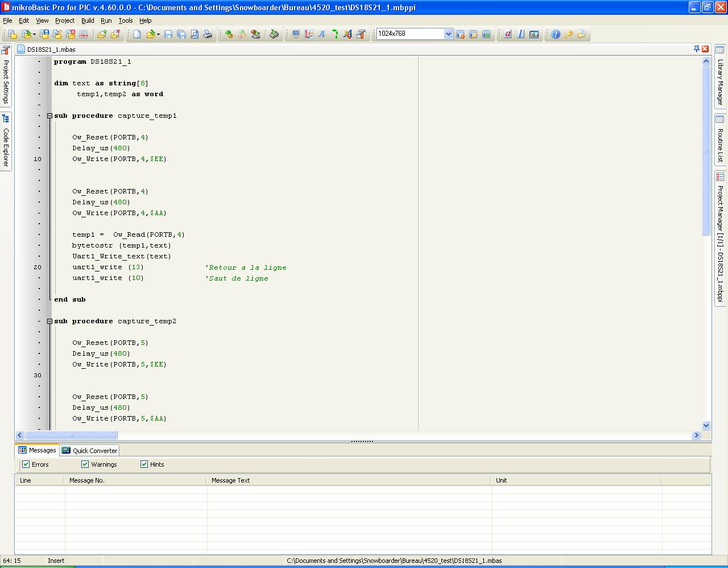
Task: Open the Project menu
Action: [64, 20]
